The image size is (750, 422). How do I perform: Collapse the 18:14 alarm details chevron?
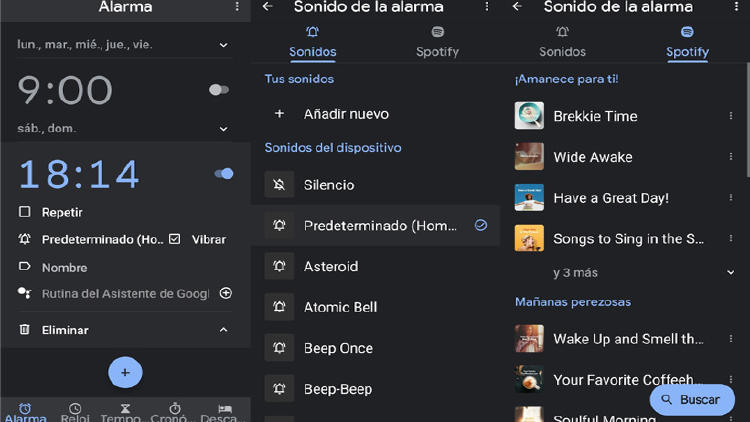(223, 330)
